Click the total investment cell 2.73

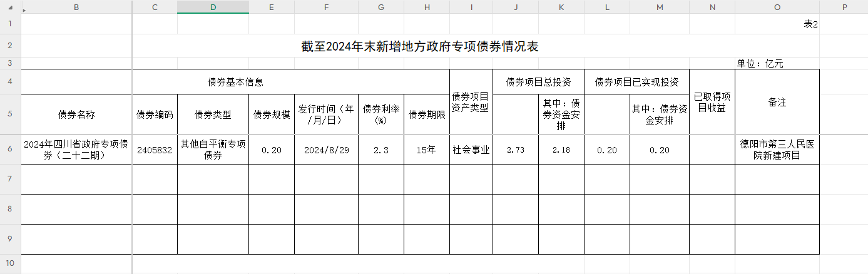click(x=516, y=149)
